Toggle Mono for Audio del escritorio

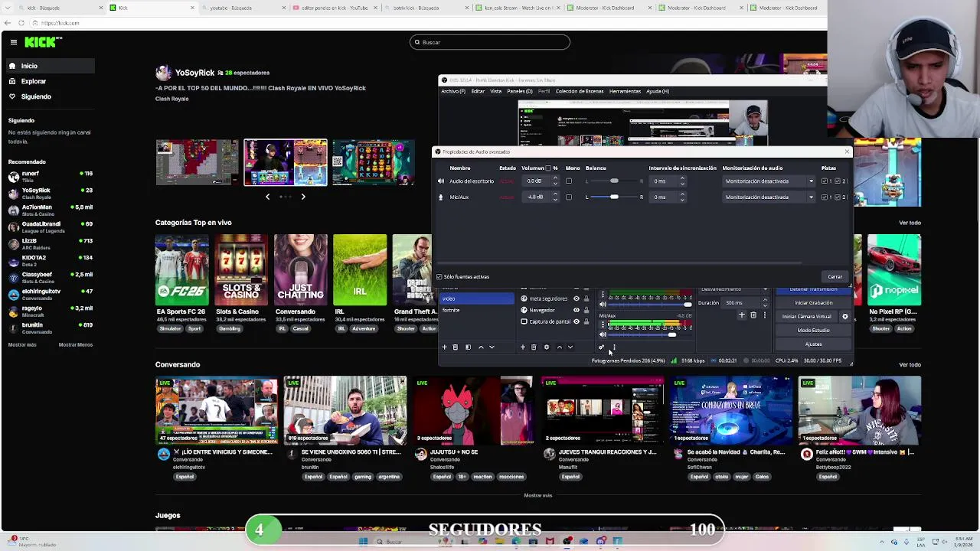569,181
